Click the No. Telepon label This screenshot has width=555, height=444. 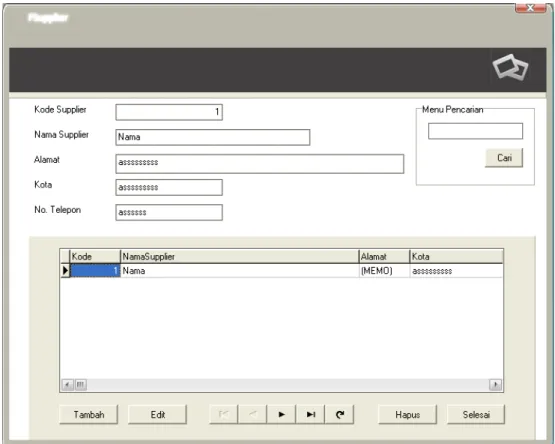click(58, 210)
